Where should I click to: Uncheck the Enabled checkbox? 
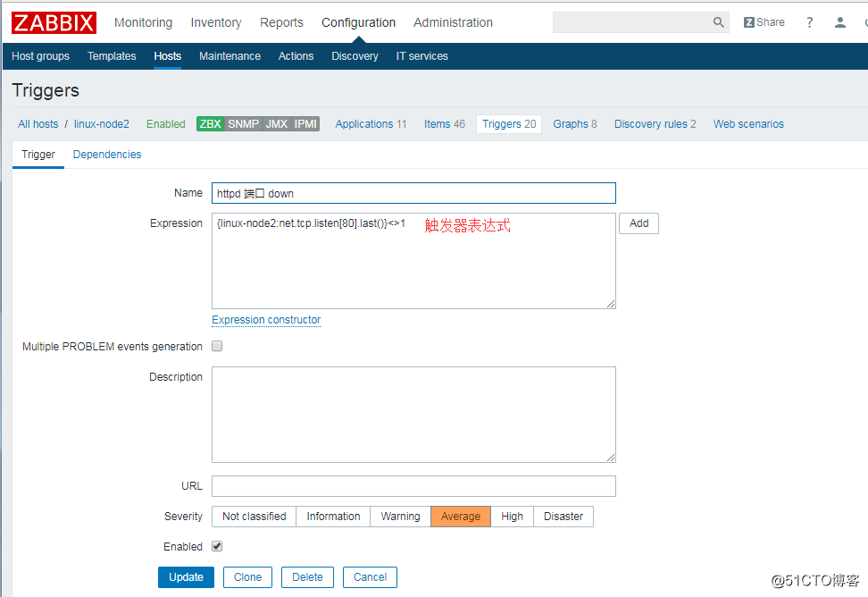pyautogui.click(x=217, y=547)
